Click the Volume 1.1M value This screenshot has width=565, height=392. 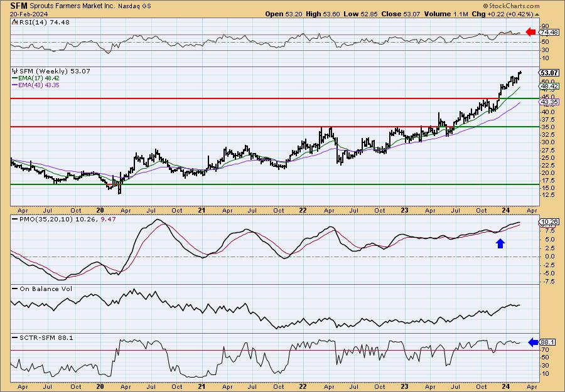pyautogui.click(x=446, y=14)
